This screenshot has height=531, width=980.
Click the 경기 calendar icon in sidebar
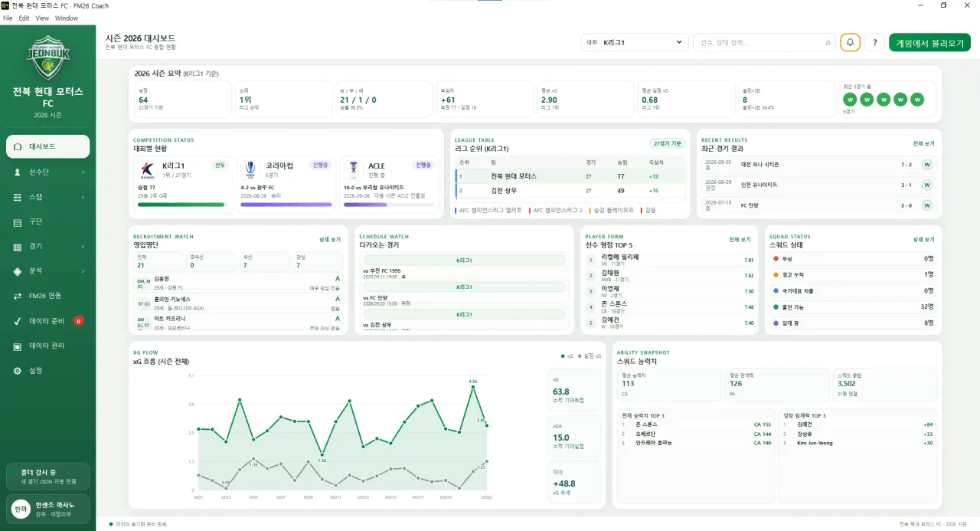(18, 247)
